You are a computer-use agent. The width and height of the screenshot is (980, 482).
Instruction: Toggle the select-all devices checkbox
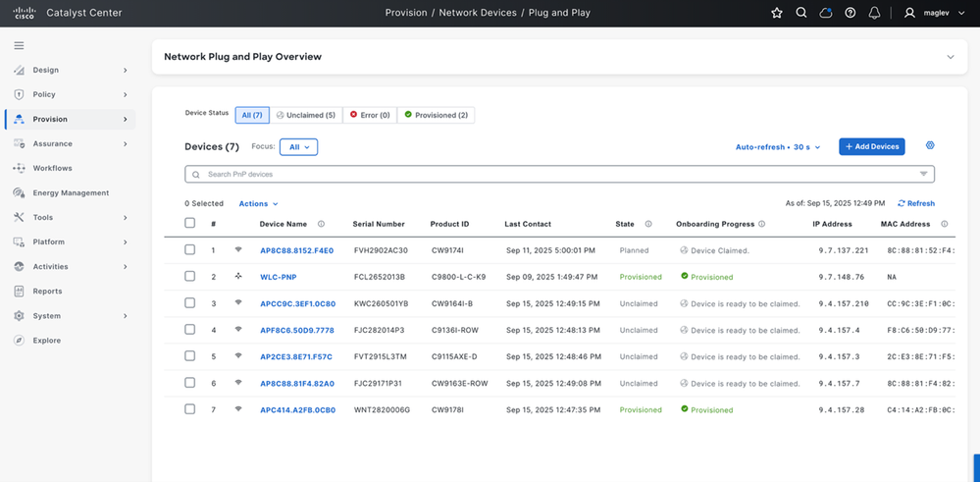point(190,223)
